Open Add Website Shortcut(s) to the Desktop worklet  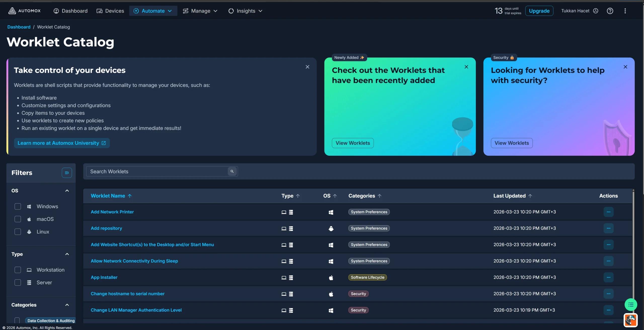[x=152, y=245]
